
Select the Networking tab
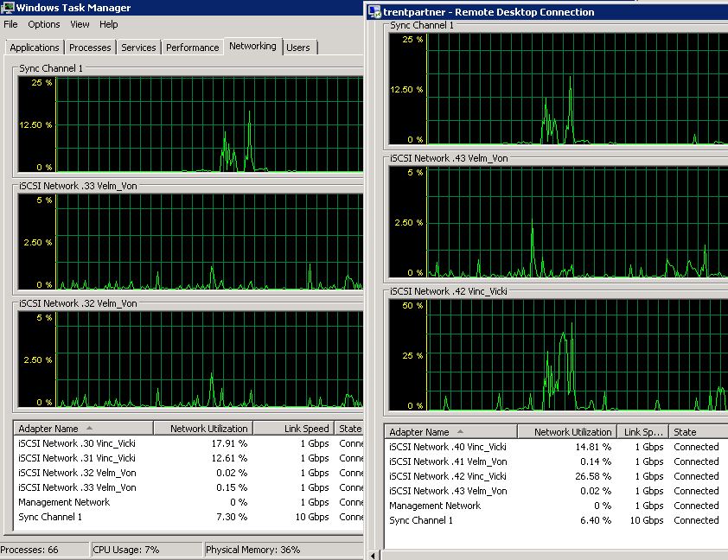point(252,46)
